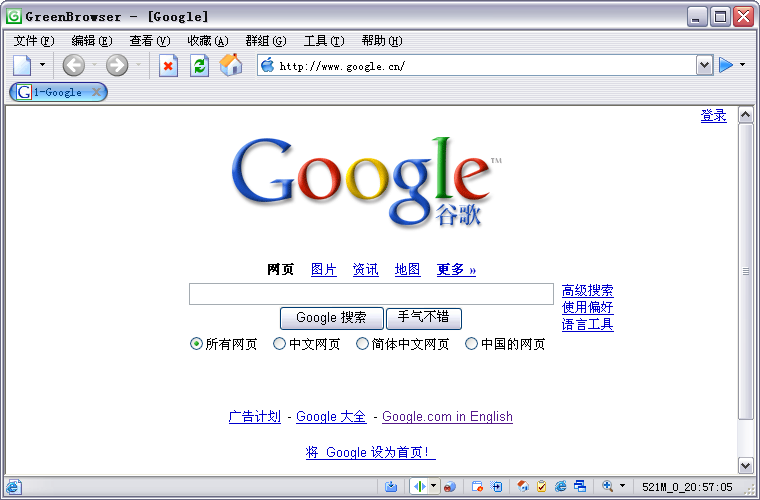Click the blue arrows green bar status icon
The width and height of the screenshot is (760, 500).
pos(420,486)
